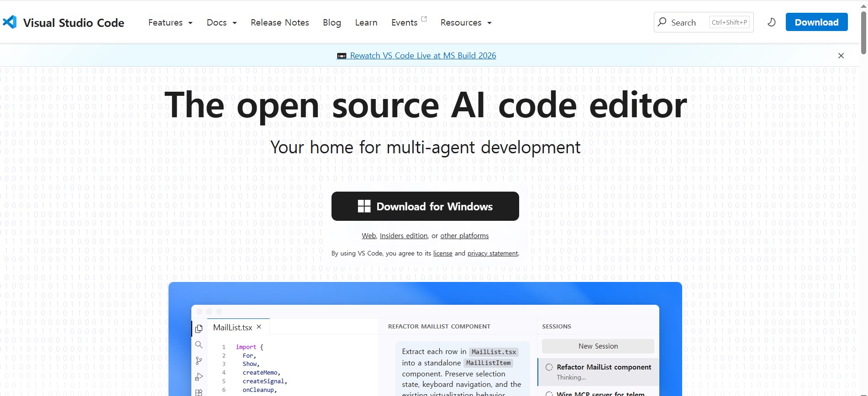Click the Search input field in header
The height and width of the screenshot is (396, 868).
(x=704, y=22)
